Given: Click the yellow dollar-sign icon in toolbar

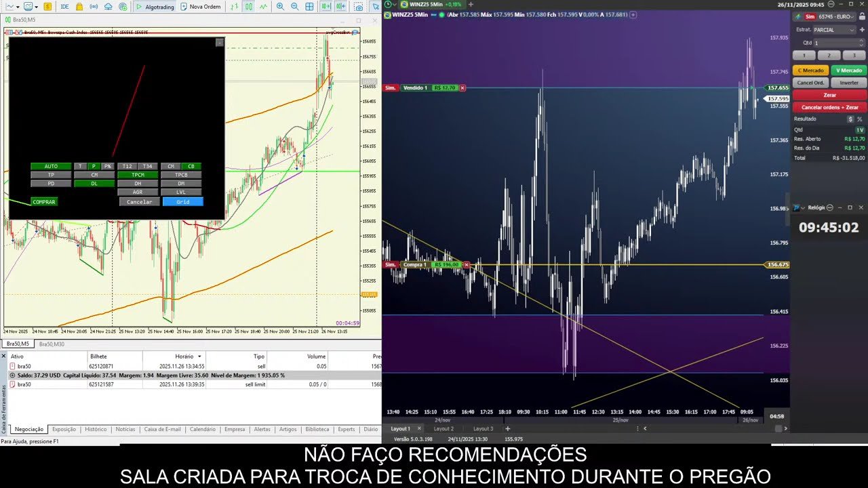Looking at the screenshot, I should point(47,6).
